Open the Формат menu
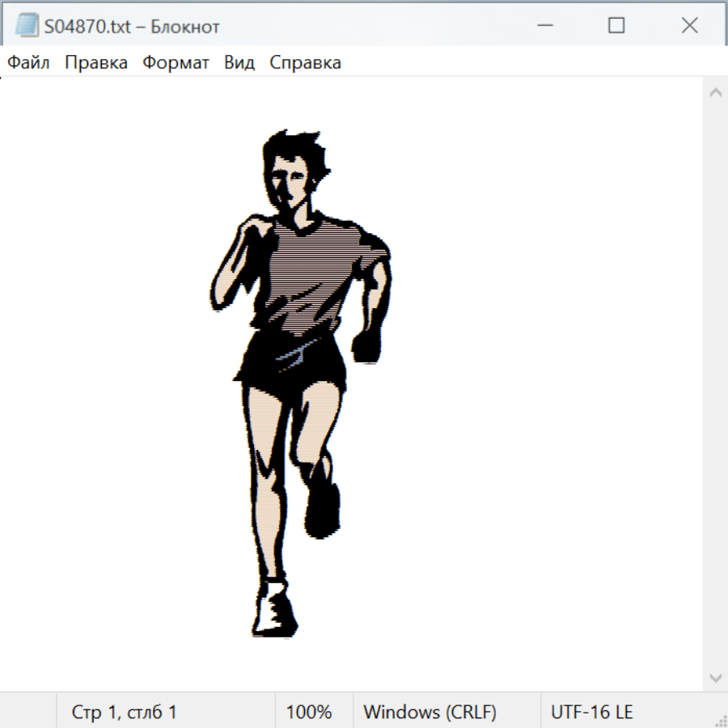Viewport: 728px width, 728px height. (176, 63)
